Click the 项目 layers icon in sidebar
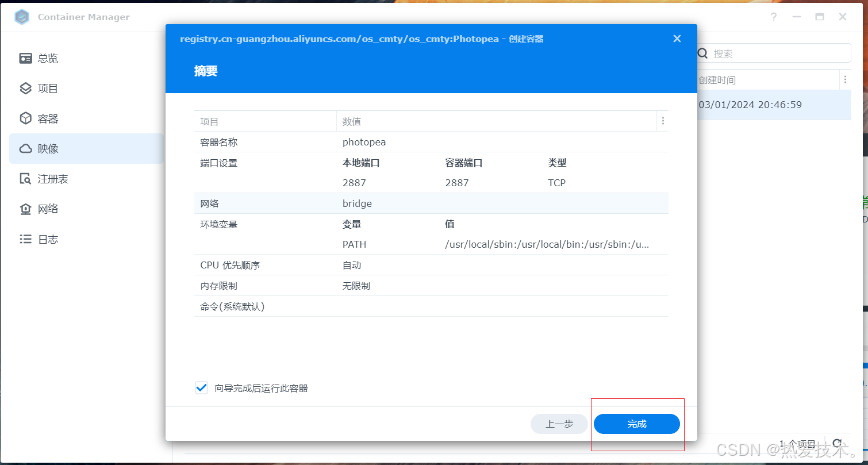 tap(25, 89)
